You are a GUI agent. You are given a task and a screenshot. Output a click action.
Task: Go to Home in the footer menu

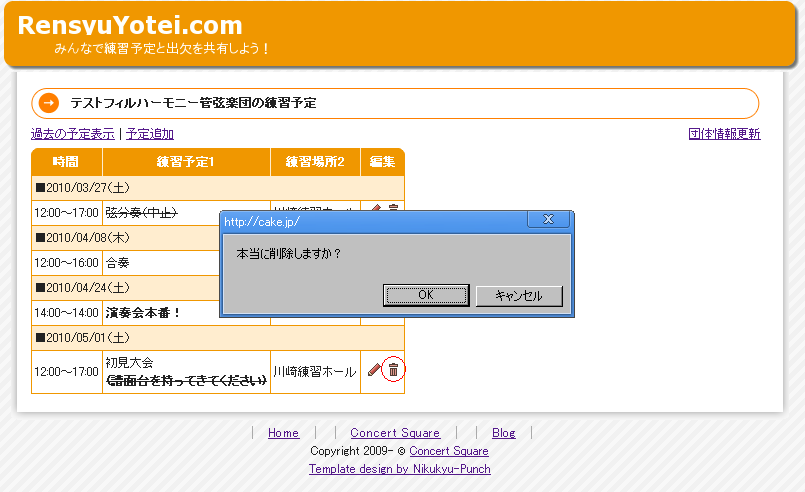[x=283, y=433]
